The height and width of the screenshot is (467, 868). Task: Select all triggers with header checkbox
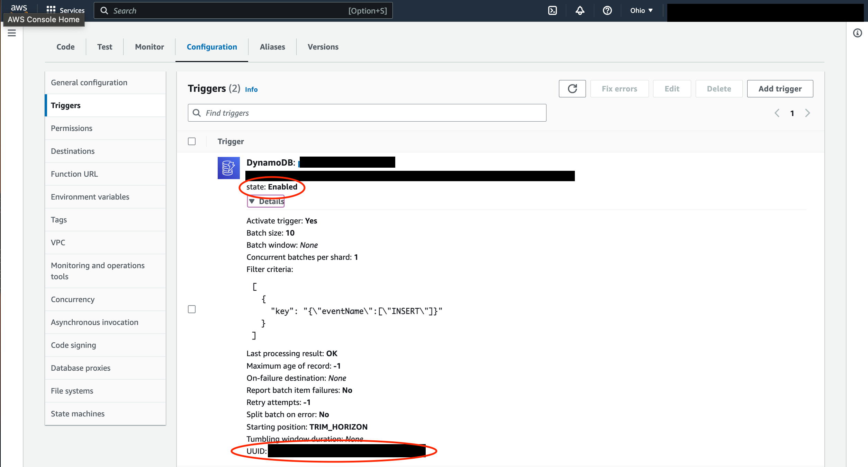pos(192,141)
